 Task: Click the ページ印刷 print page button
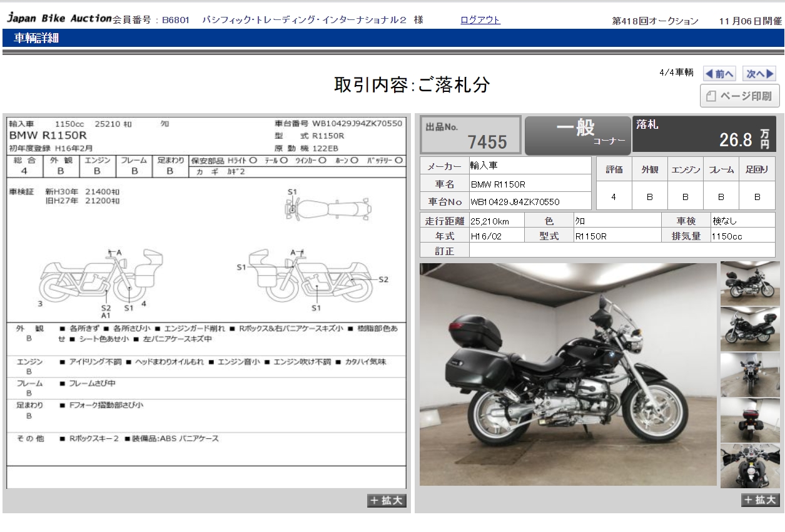coord(739,96)
